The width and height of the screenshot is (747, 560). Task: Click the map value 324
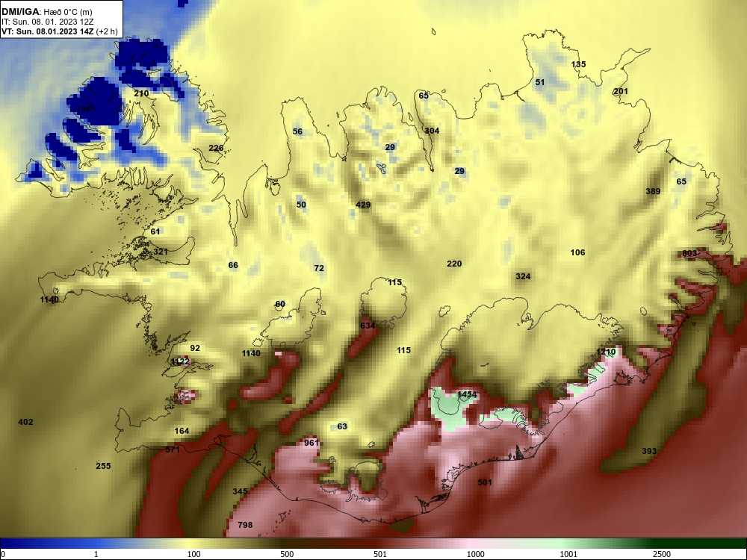pos(523,276)
